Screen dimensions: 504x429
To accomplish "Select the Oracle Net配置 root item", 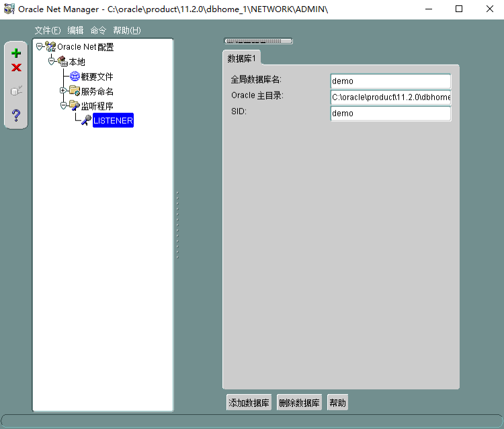I will (x=85, y=47).
